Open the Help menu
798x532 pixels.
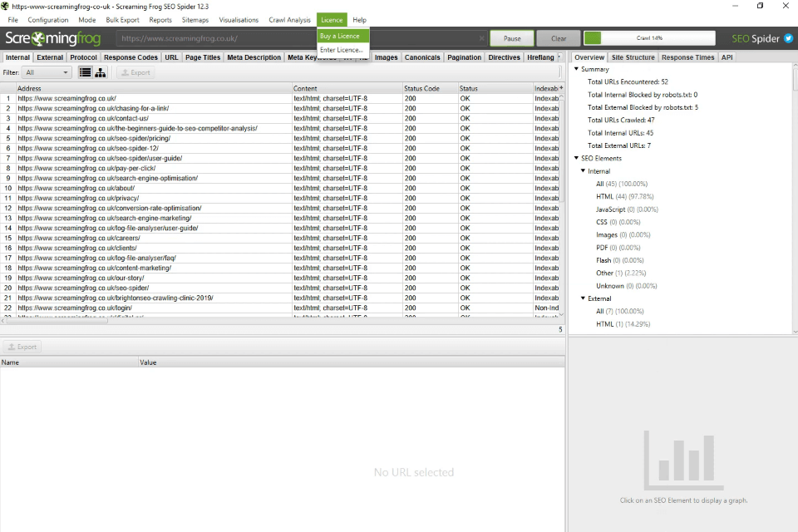tap(359, 20)
